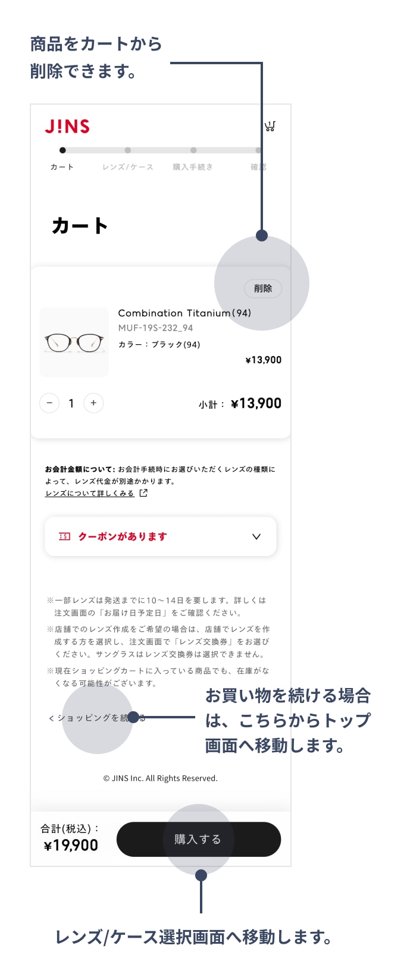Screen dimensions: 407x980
Task: Select the 購入手続き step label
Action: pyautogui.click(x=193, y=167)
